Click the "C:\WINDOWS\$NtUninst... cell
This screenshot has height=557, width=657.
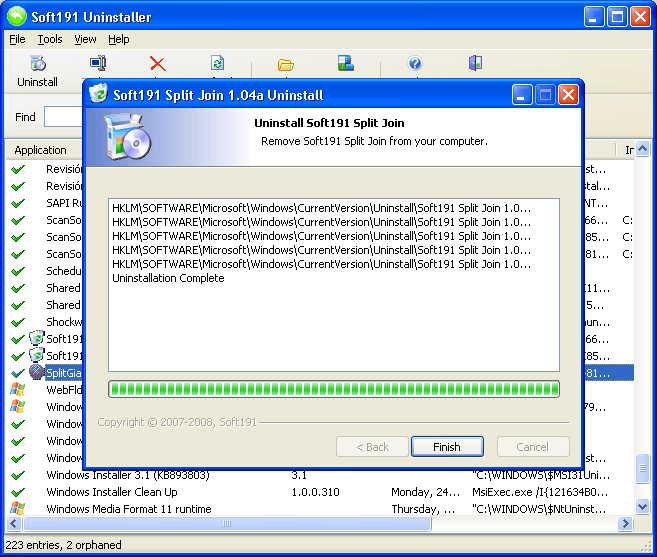[x=539, y=509]
